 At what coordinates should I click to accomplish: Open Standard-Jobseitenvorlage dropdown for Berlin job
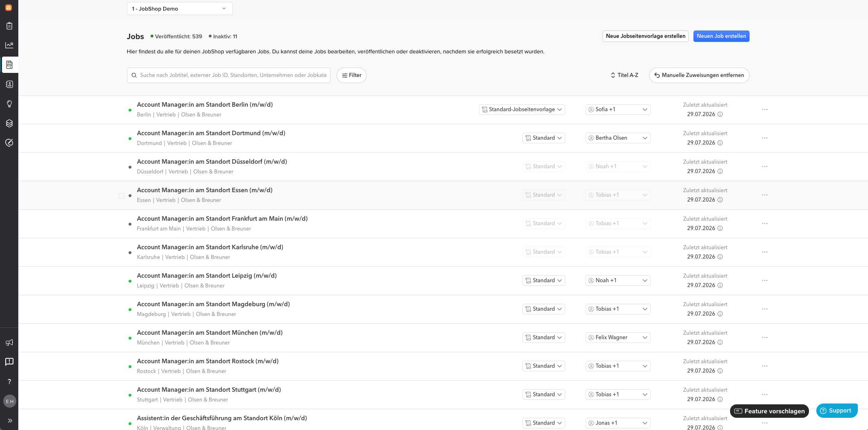click(522, 110)
